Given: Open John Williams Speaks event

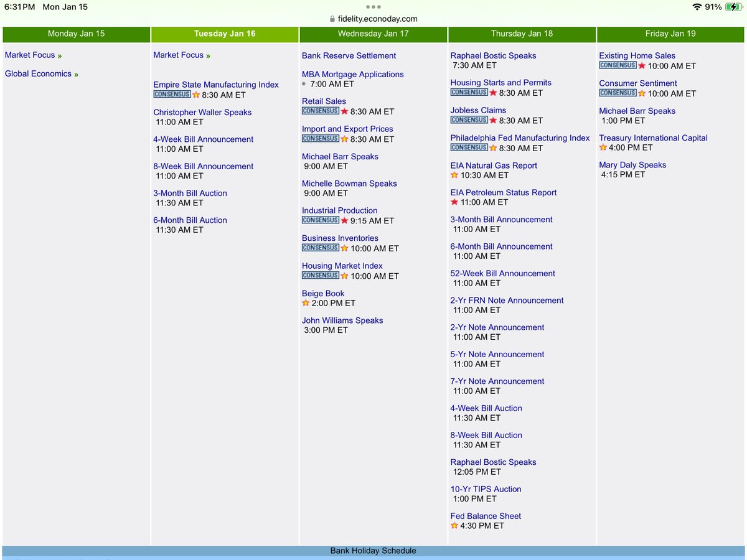Looking at the screenshot, I should point(342,320).
